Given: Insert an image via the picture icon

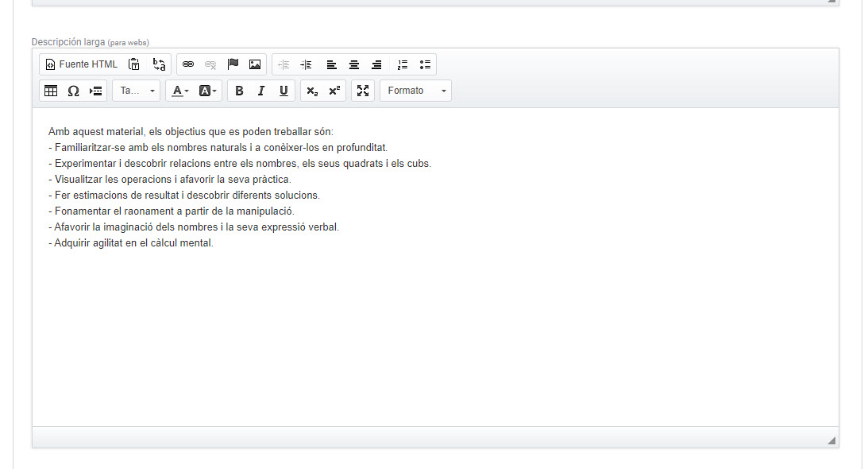Looking at the screenshot, I should pyautogui.click(x=255, y=64).
